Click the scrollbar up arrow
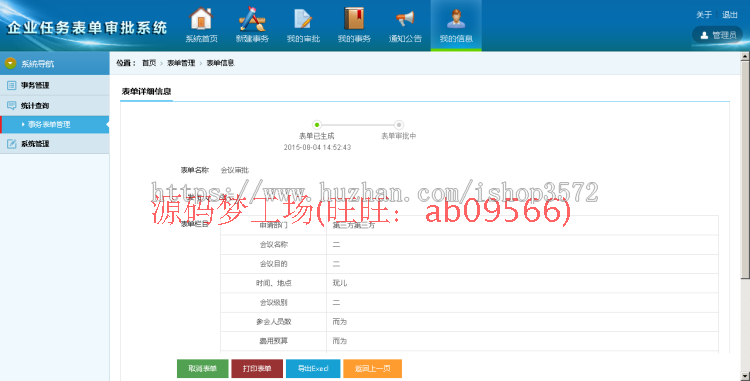 click(x=745, y=56)
